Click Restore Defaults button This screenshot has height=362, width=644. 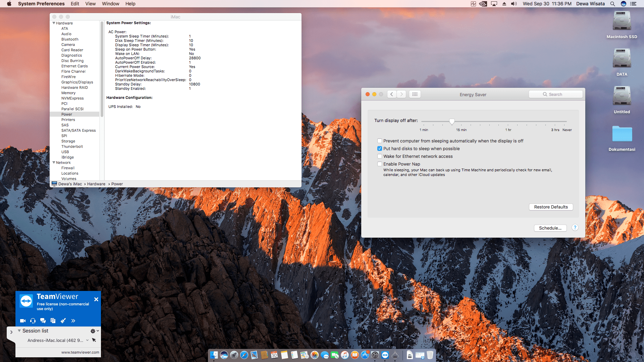tap(551, 207)
